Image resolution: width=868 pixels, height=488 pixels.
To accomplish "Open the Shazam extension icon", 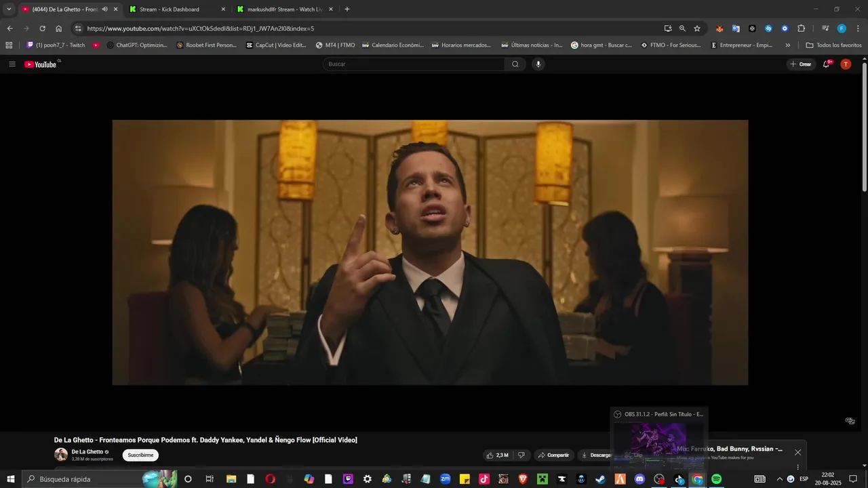I will click(768, 28).
